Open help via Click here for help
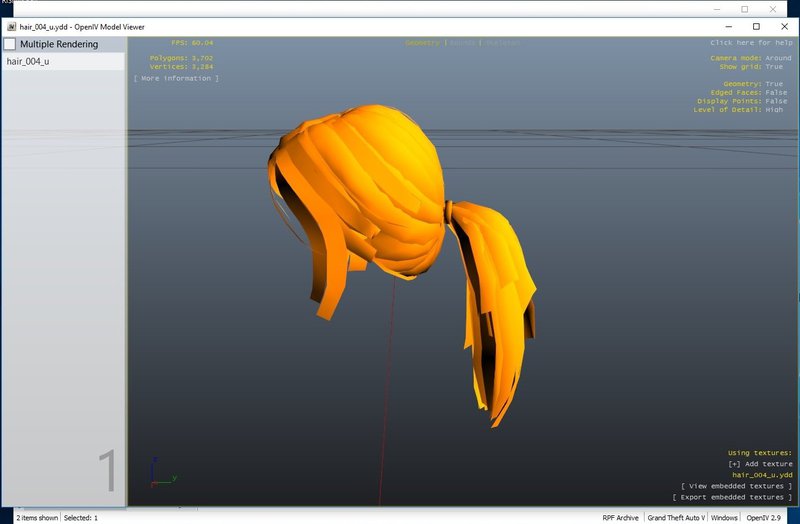Image resolution: width=800 pixels, height=524 pixels. coord(751,43)
